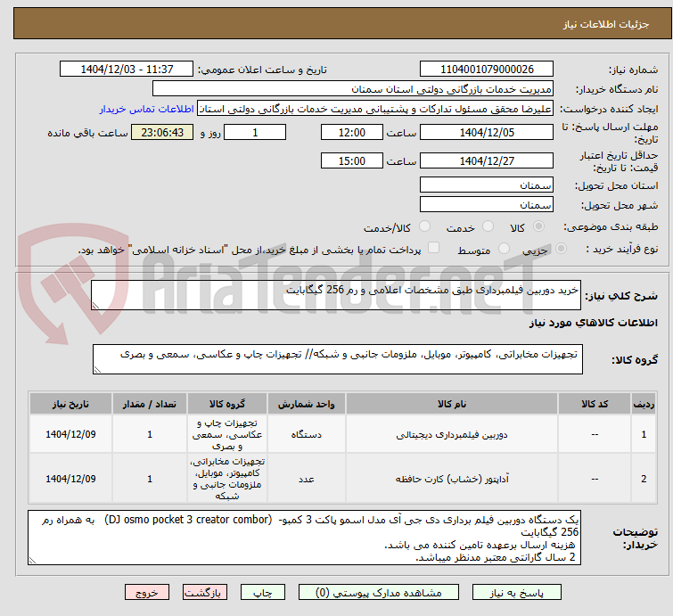
Task: Click the announcement date field 1404/12/03 - 11:37
Action: pyautogui.click(x=127, y=70)
